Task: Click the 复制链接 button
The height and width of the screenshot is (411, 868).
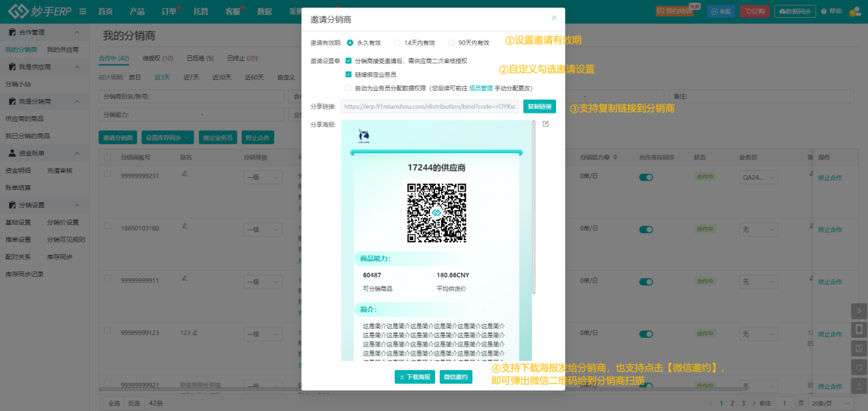Action: click(x=540, y=107)
